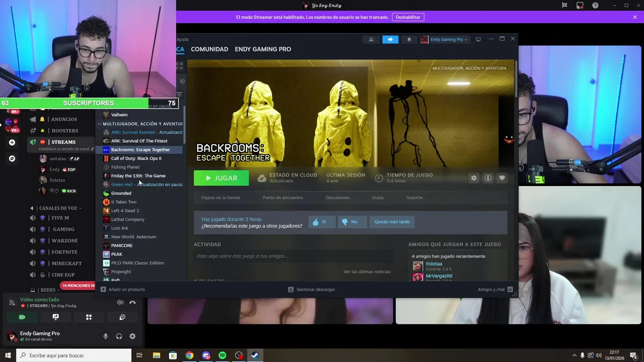The width and height of the screenshot is (644, 362).
Task: Click the Windows taskbar search box
Action: click(73, 355)
